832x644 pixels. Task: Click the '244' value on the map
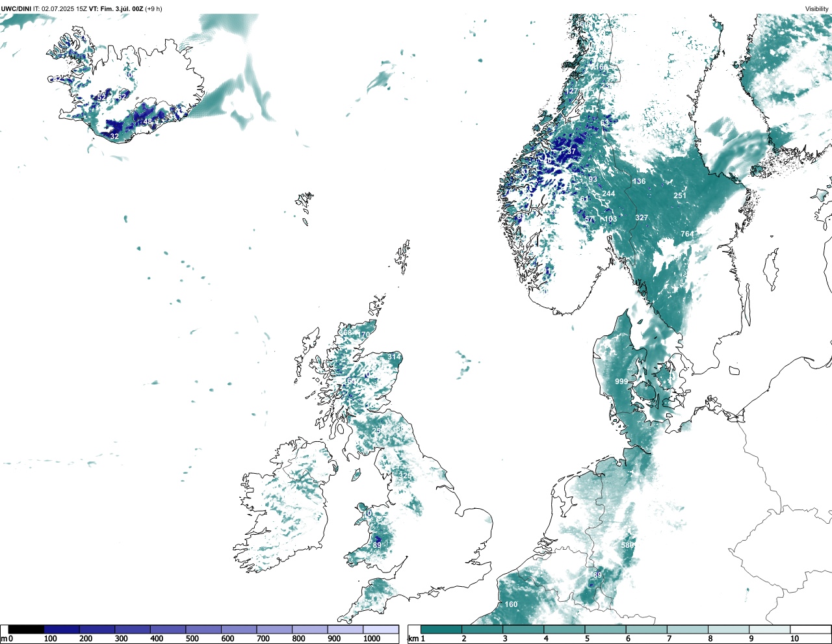pyautogui.click(x=608, y=194)
